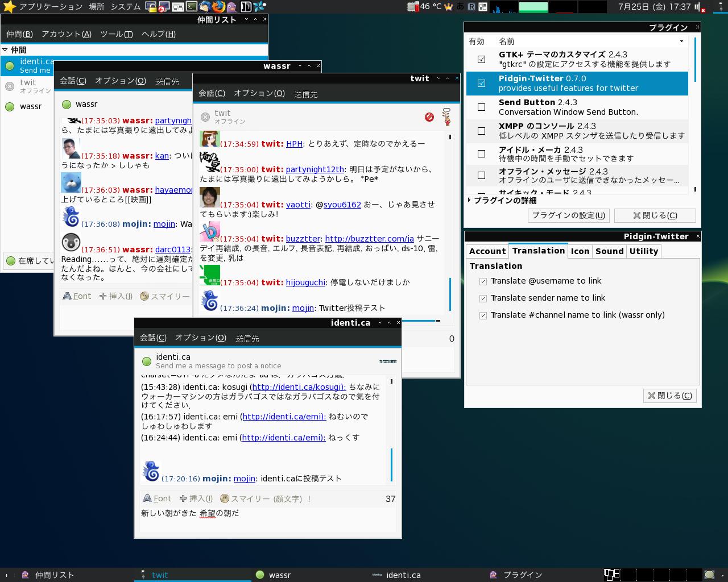Open the buzztter.com/ja link in twit
The image size is (728, 582).
point(369,239)
